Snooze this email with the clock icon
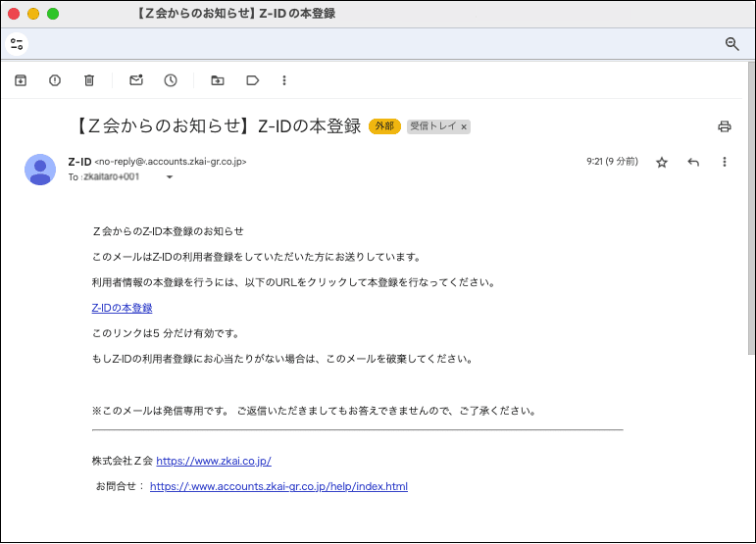The height and width of the screenshot is (544, 756). click(171, 80)
